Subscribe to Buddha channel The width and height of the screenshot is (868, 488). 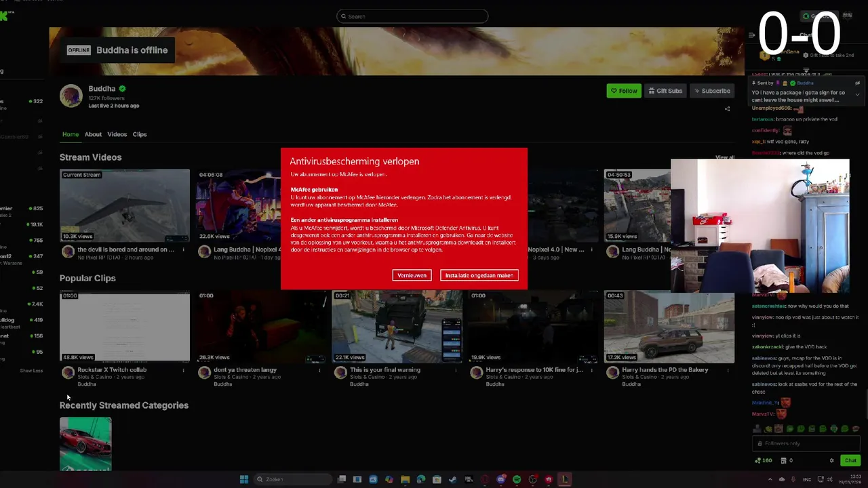point(712,91)
